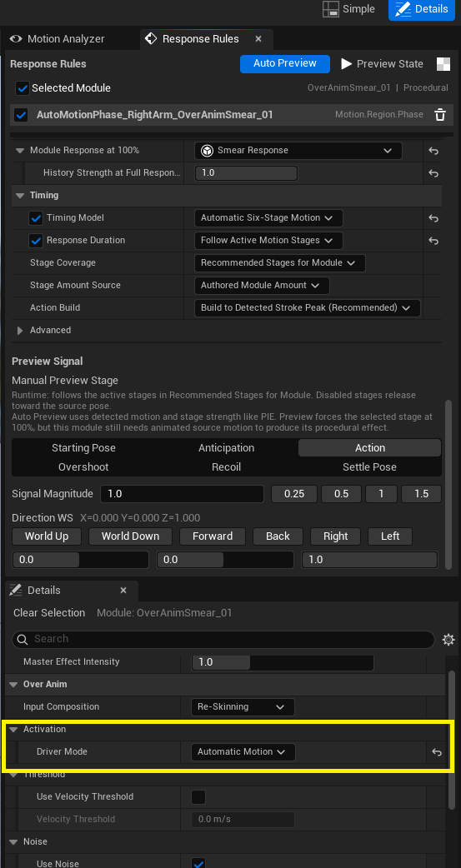Collapse the Timing section
Screen dimensions: 461x868
tap(21, 196)
